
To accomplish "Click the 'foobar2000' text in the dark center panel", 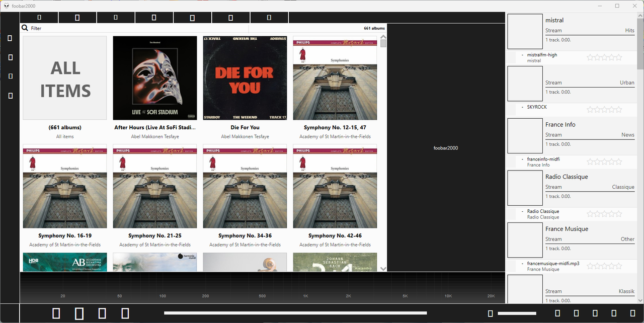I will pyautogui.click(x=446, y=148).
